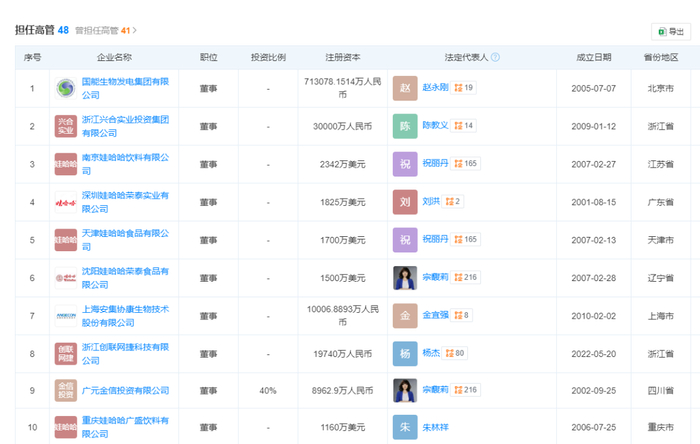Click the help icon beside 法定代表人
700x444 pixels.
(495, 58)
